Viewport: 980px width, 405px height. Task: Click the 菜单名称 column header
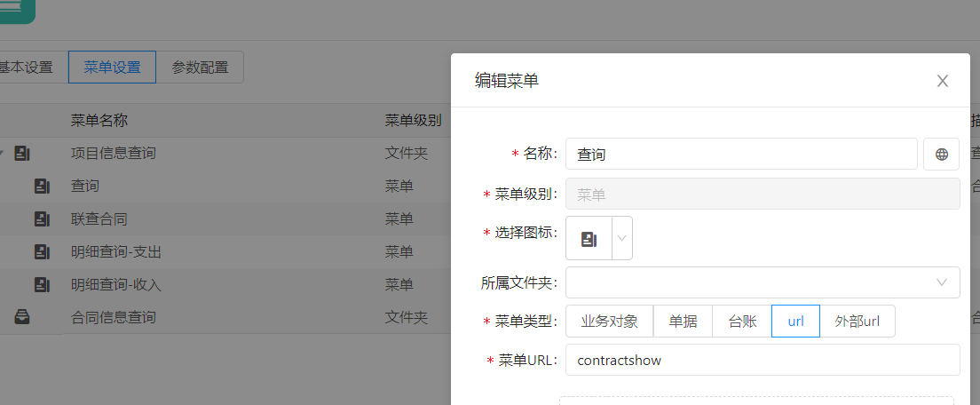(x=99, y=121)
